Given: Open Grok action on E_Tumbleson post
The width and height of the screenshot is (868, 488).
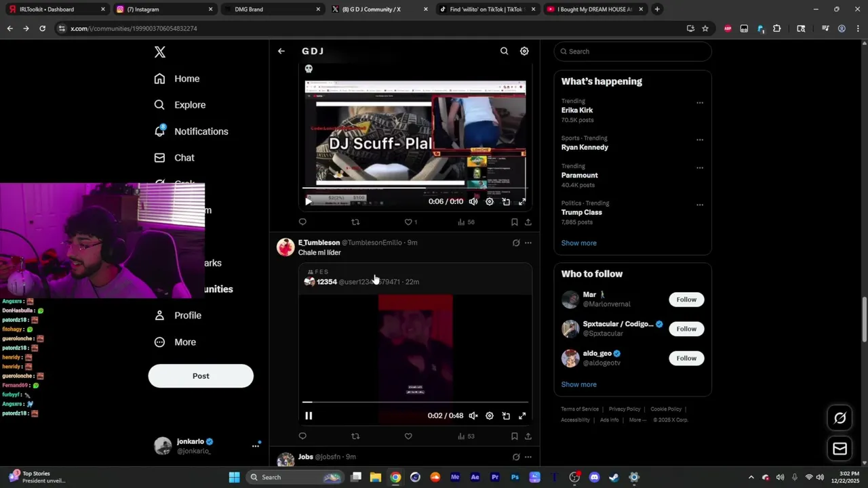Looking at the screenshot, I should click(516, 243).
